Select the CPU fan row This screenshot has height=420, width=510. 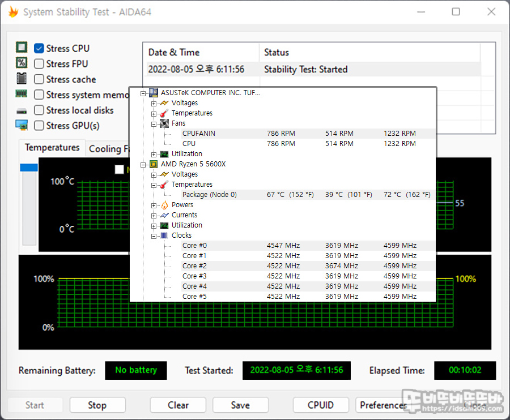click(x=308, y=144)
